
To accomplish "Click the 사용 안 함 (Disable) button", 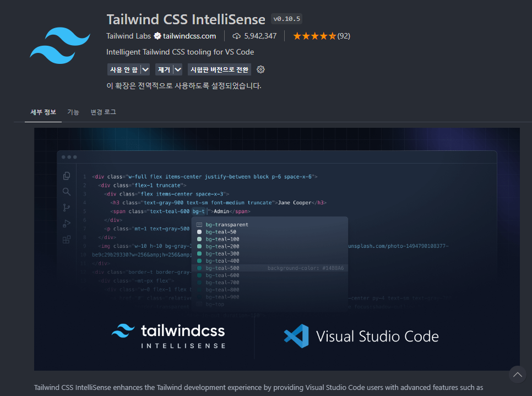I will (x=124, y=69).
